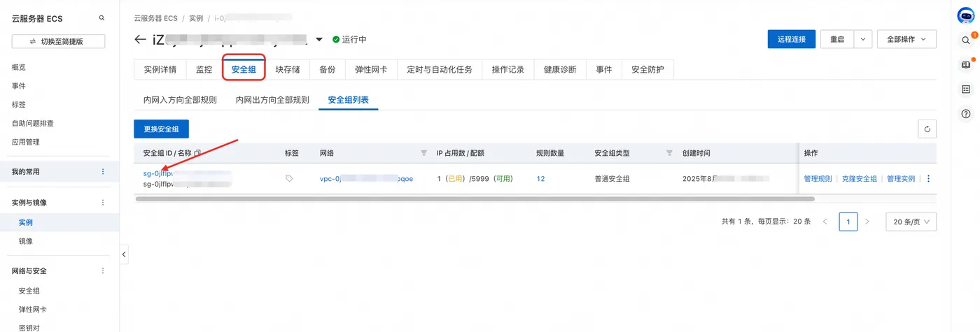980x332 pixels.
Task: Open the row's more-actions vertical dots
Action: pyautogui.click(x=929, y=179)
